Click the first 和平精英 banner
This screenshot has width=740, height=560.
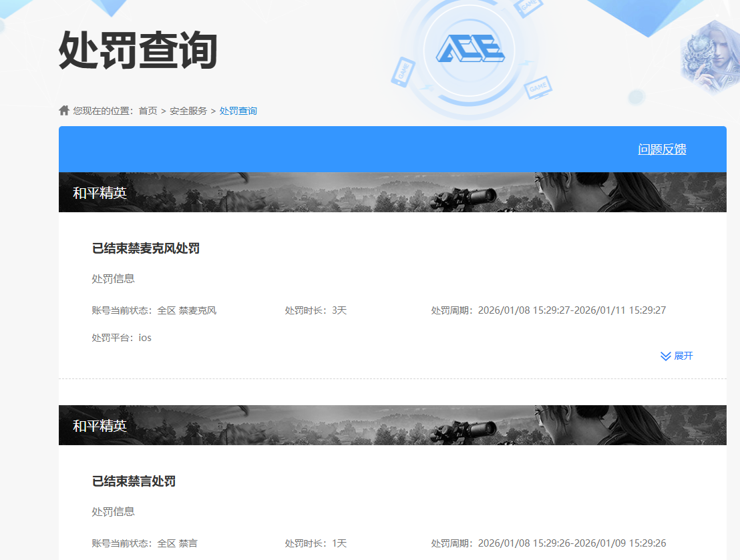point(393,192)
